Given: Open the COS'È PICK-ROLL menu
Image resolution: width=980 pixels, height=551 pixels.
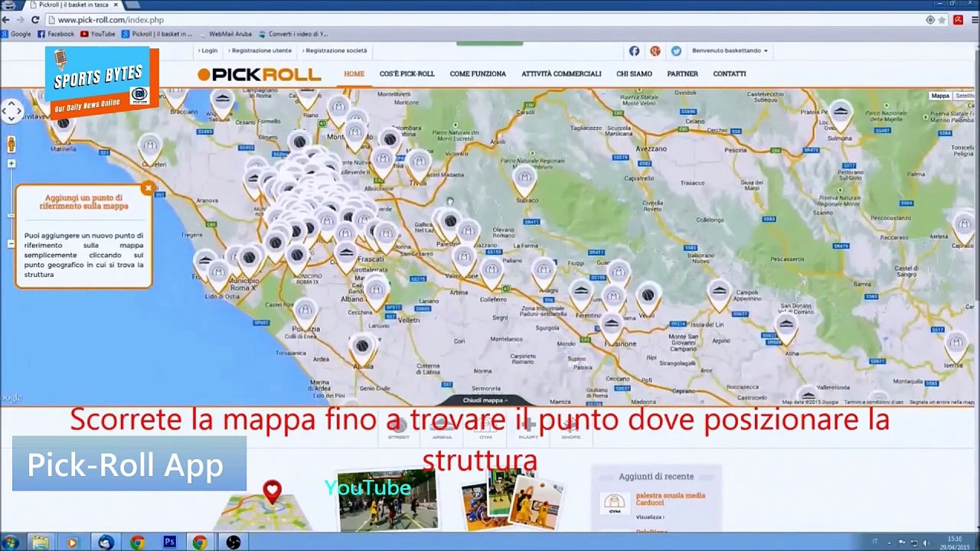Looking at the screenshot, I should coord(407,74).
